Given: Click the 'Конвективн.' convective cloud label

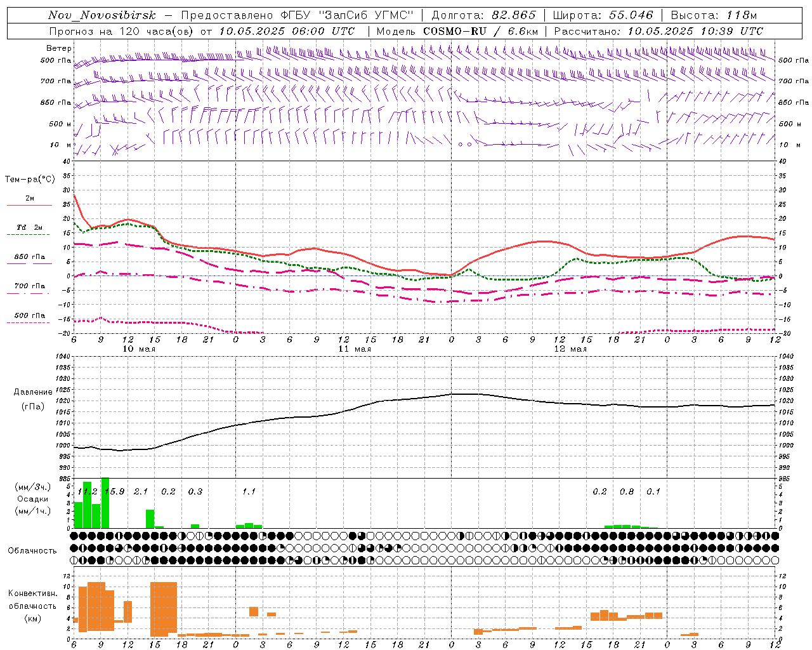Looking at the screenshot, I should click(33, 593).
